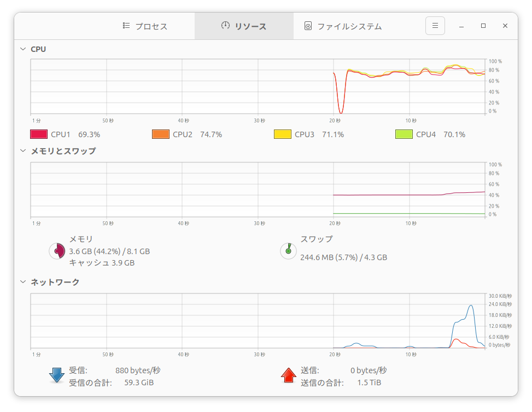The width and height of the screenshot is (532, 412).
Task: Switch to the プロセス tab
Action: pyautogui.click(x=145, y=26)
